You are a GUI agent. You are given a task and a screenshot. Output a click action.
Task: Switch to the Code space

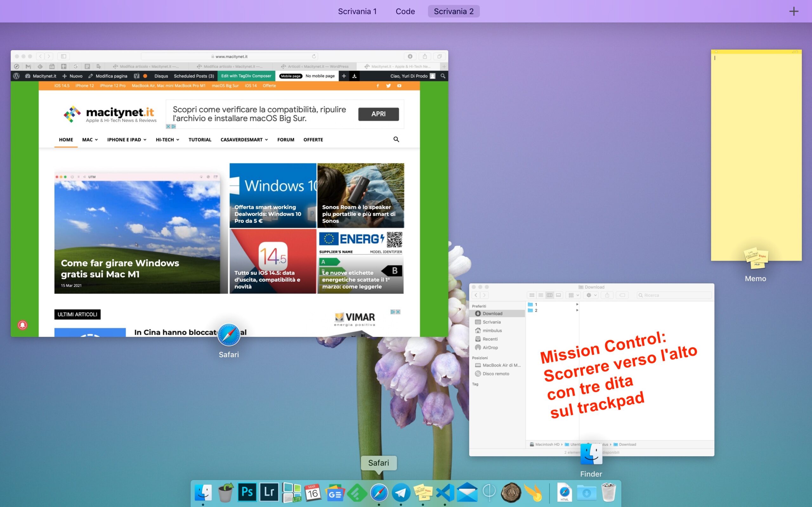pos(405,11)
